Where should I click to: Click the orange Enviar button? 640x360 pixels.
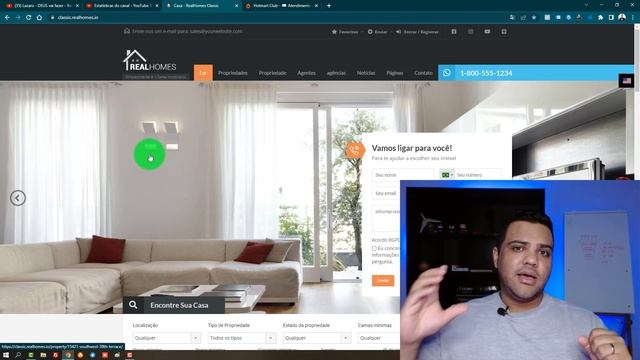click(383, 280)
